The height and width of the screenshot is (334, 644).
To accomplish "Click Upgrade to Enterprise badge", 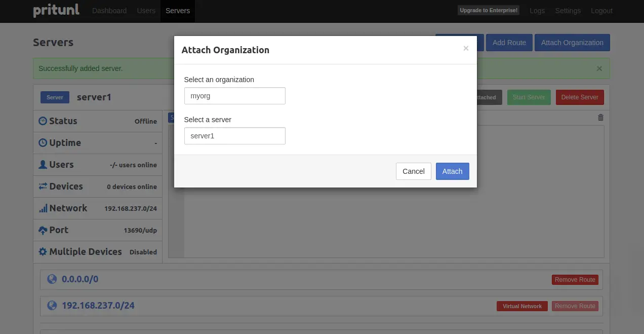I will pyautogui.click(x=489, y=10).
